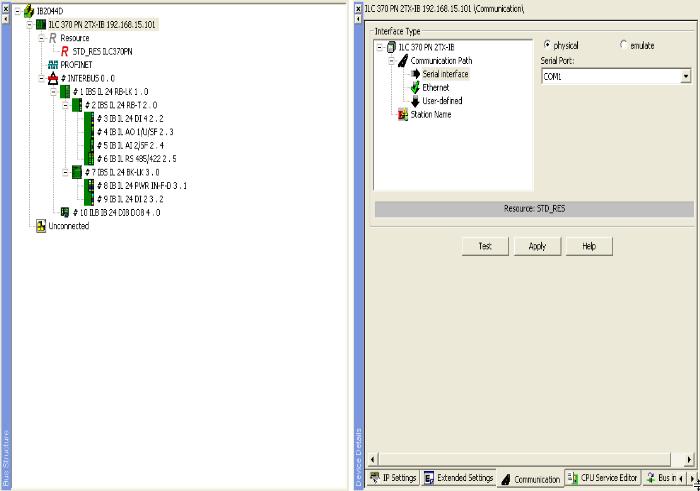Click the Help button
This screenshot has width=700, height=491.
coord(589,246)
